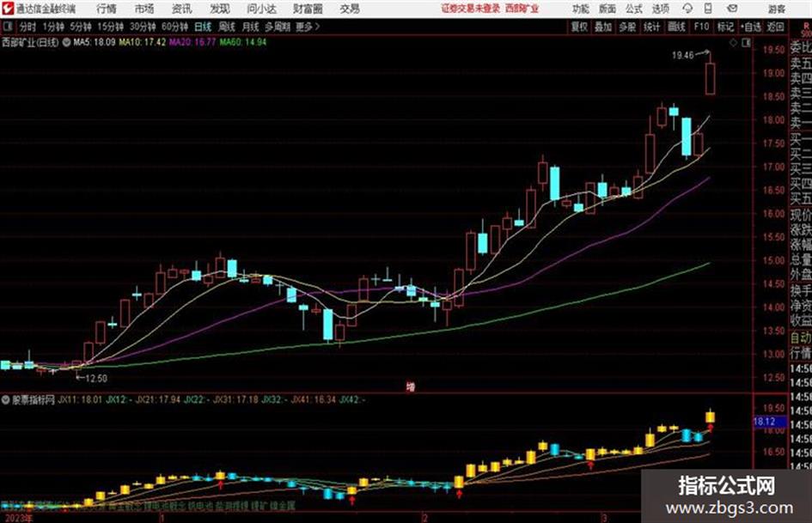
Task: Click the 返回 back button
Action: coord(775,27)
